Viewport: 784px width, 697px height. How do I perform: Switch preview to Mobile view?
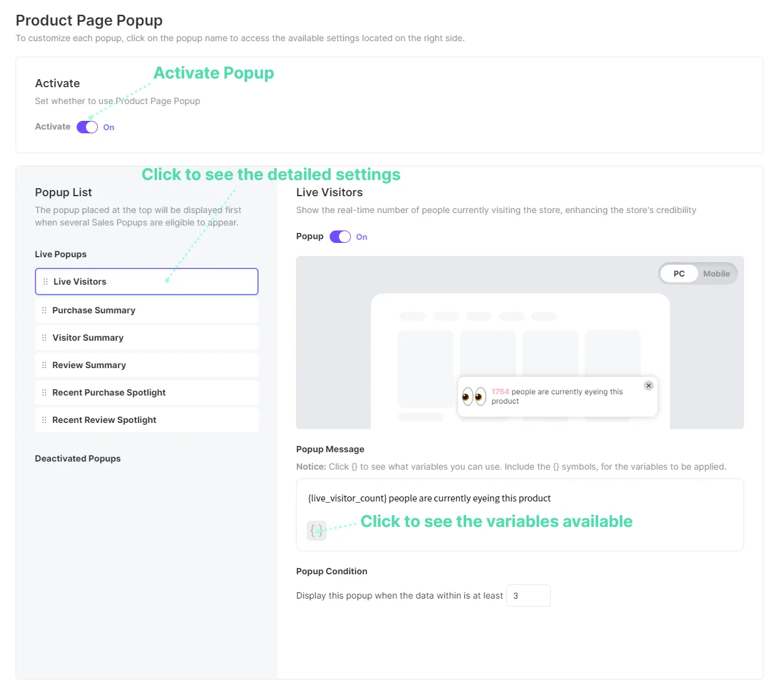point(716,273)
